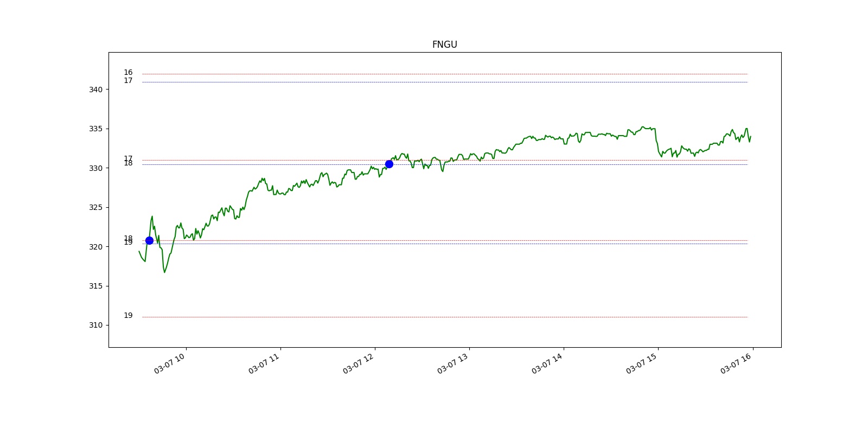Click the x-axis label 03-07 10
Screen dimensions: 868x434
170,363
